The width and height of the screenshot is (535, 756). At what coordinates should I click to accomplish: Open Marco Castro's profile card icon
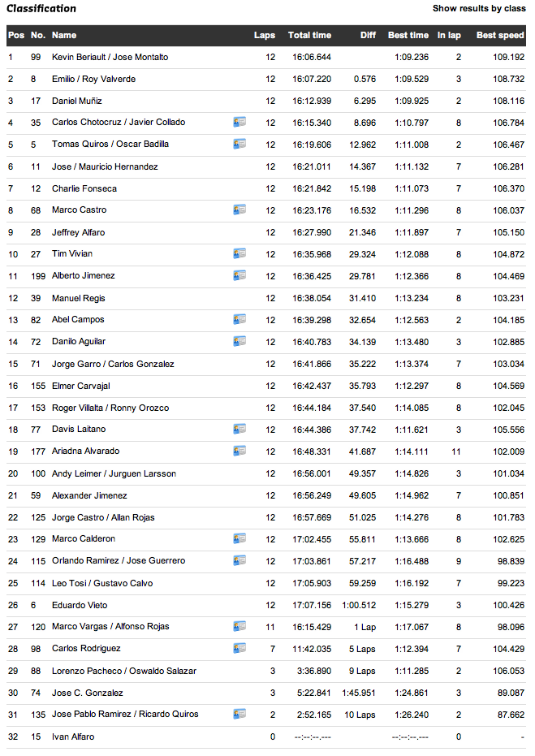(x=239, y=210)
